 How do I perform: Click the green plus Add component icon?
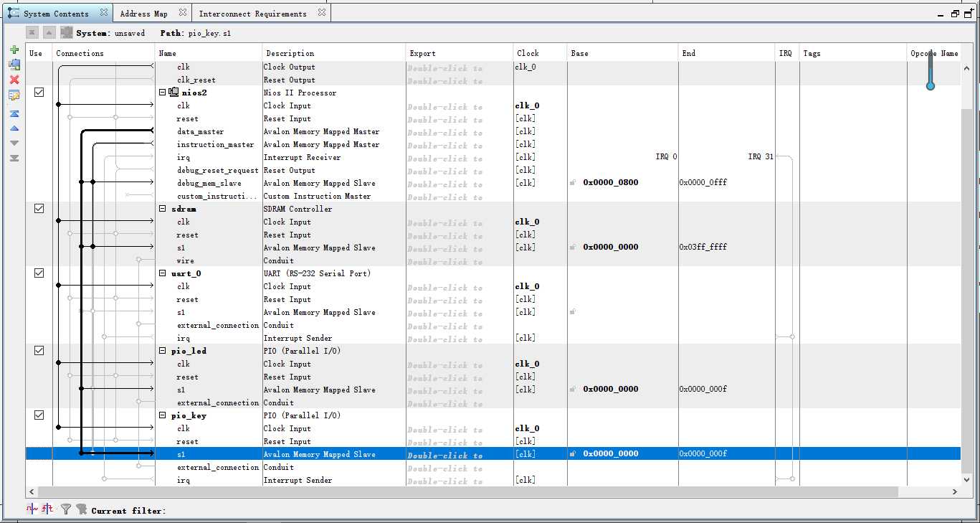pyautogui.click(x=14, y=50)
